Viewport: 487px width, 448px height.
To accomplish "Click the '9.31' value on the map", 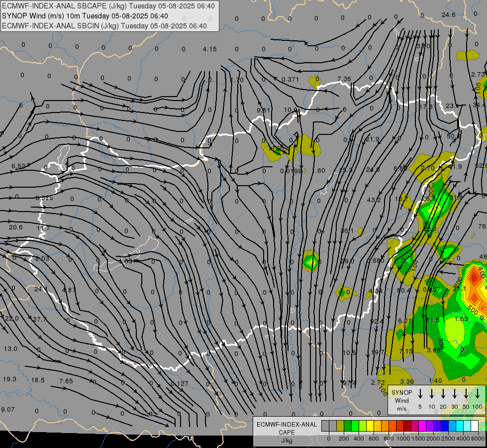I will point(263,110).
